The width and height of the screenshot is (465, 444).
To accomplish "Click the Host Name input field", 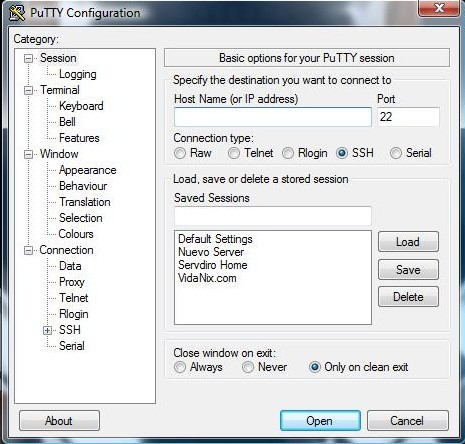I will point(273,117).
